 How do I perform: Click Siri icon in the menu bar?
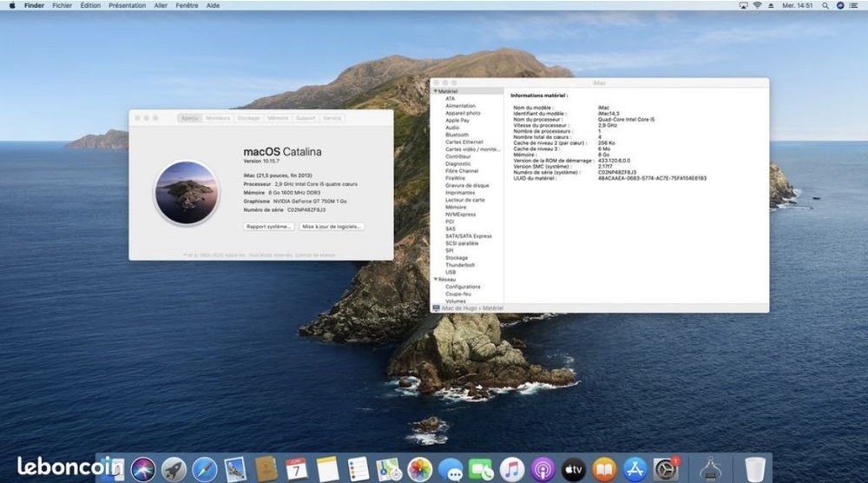(x=839, y=5)
